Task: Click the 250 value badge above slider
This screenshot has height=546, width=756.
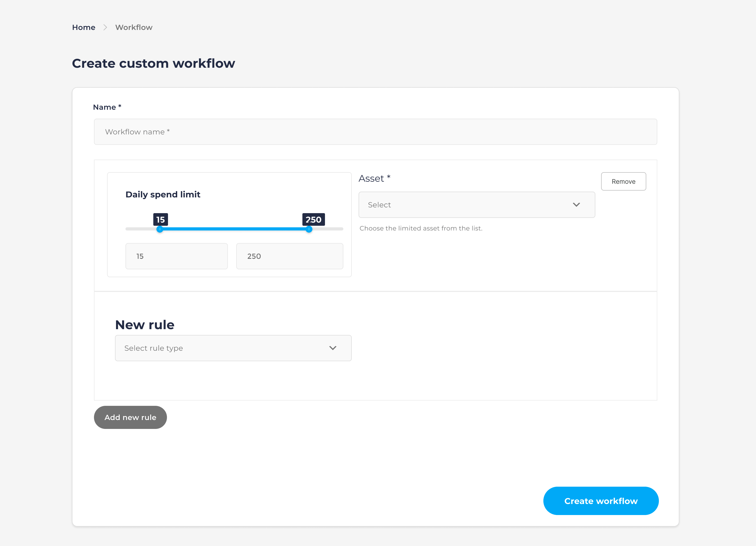Action: click(313, 219)
